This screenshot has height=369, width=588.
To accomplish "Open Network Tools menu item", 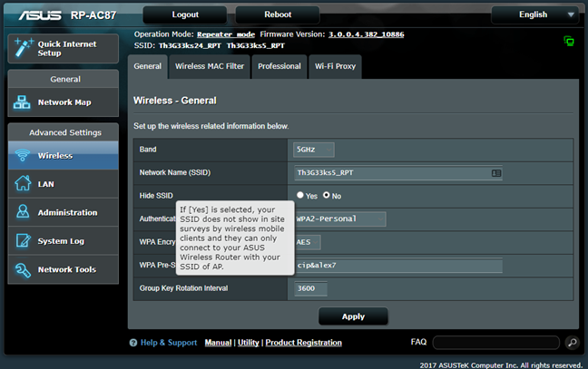I will coord(64,269).
